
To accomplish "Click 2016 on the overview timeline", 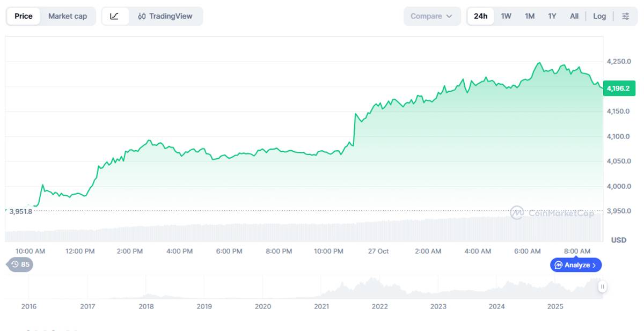I will 29,306.
